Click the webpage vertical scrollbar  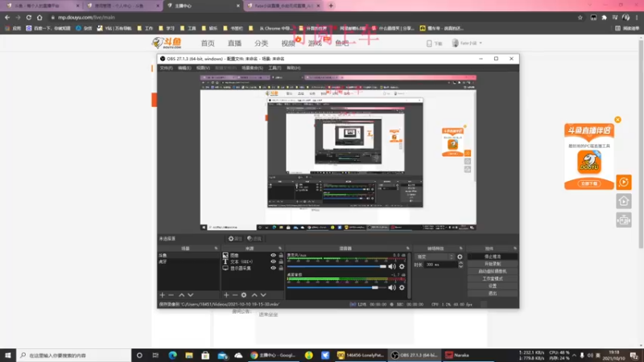tap(641, 144)
